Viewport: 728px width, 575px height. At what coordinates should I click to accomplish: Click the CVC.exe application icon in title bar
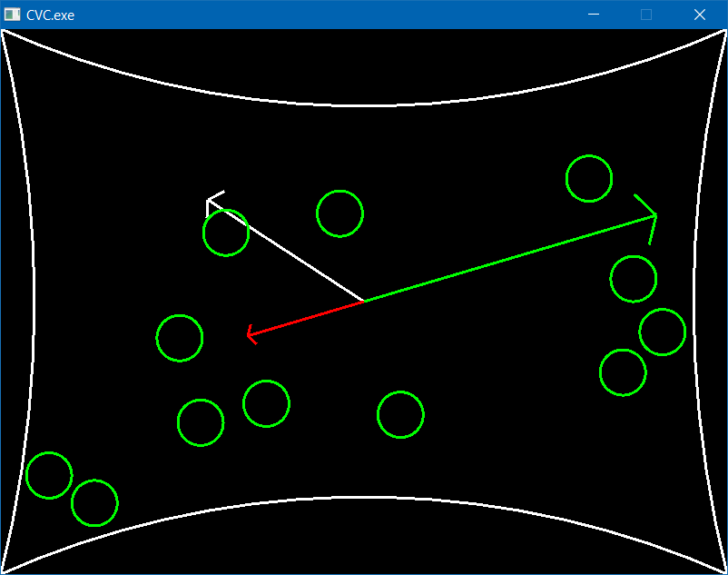(x=13, y=15)
